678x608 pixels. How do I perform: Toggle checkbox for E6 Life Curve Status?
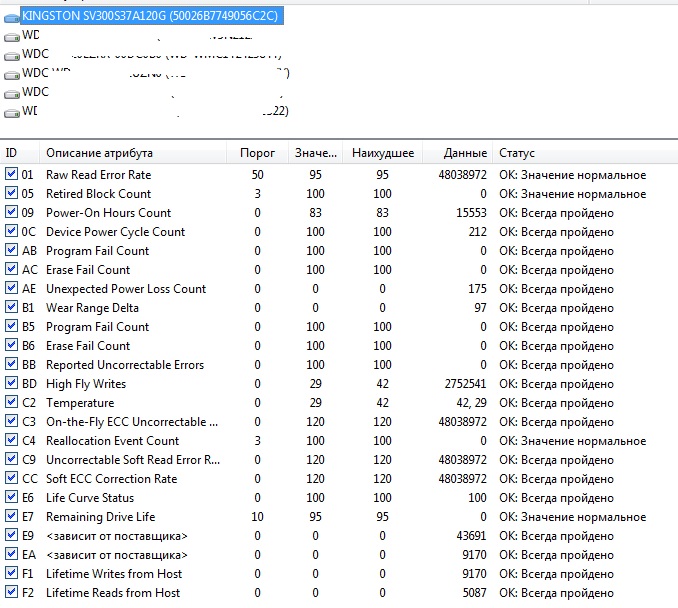point(11,497)
